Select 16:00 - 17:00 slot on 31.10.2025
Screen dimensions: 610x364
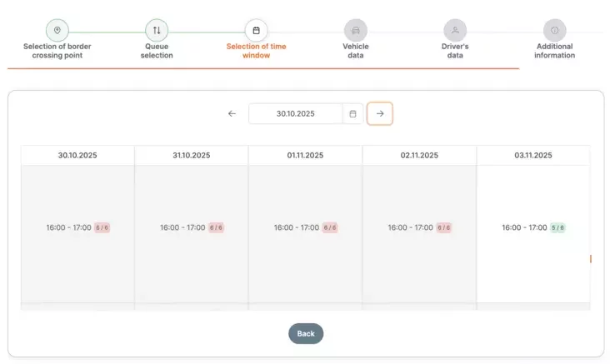(183, 227)
